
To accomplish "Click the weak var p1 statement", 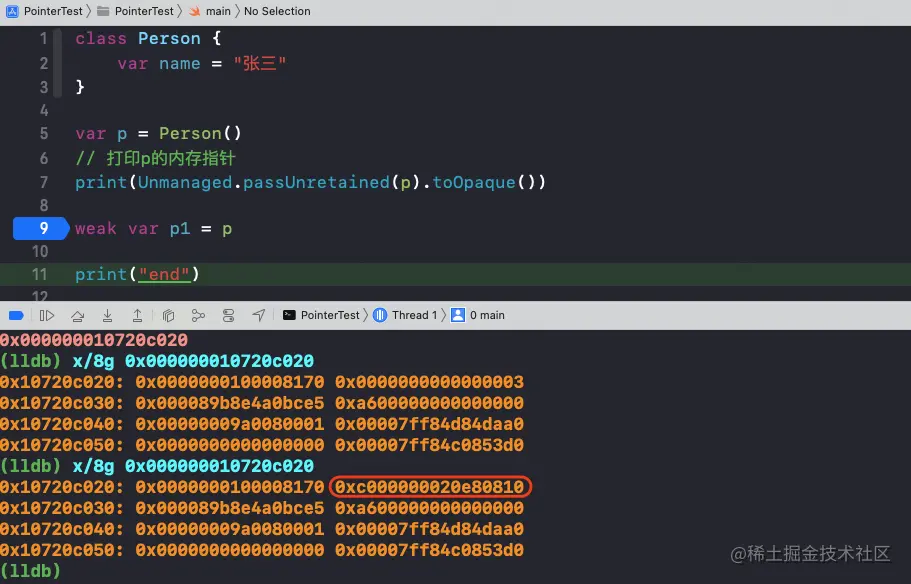I will [153, 228].
